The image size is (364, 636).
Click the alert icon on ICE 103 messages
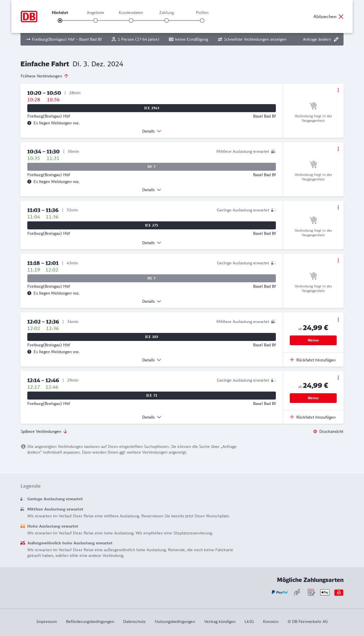click(x=29, y=352)
